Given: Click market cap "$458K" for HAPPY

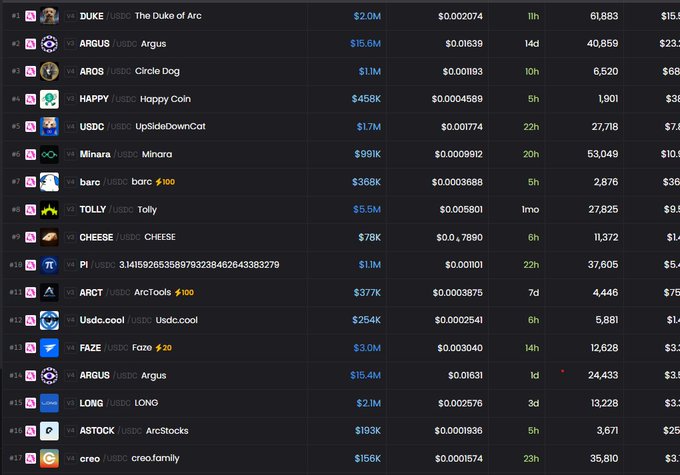Looking at the screenshot, I should click(366, 99).
